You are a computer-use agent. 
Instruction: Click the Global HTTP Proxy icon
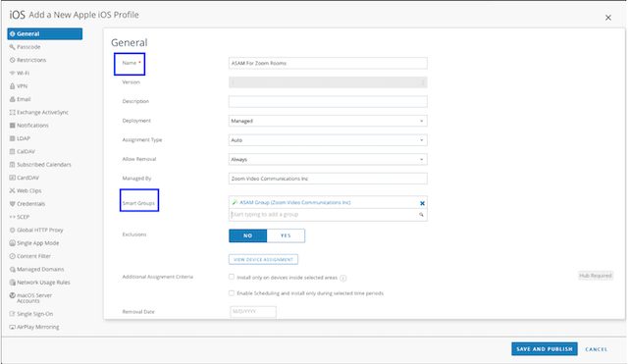coord(12,231)
